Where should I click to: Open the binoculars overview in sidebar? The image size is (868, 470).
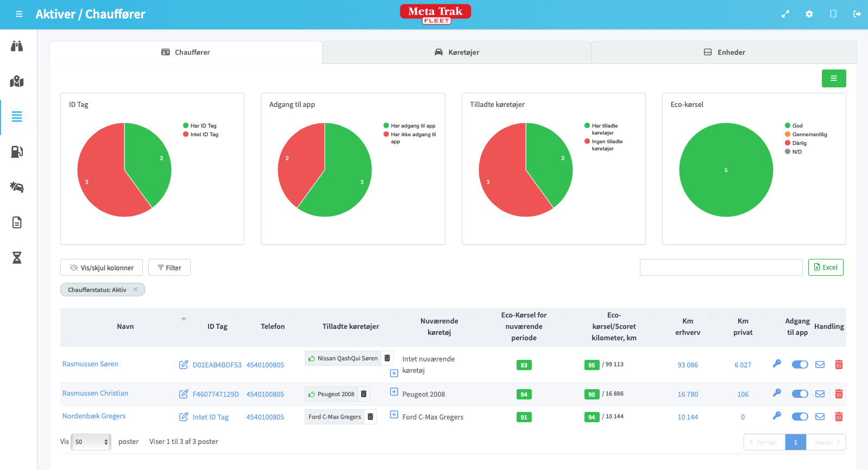point(17,46)
